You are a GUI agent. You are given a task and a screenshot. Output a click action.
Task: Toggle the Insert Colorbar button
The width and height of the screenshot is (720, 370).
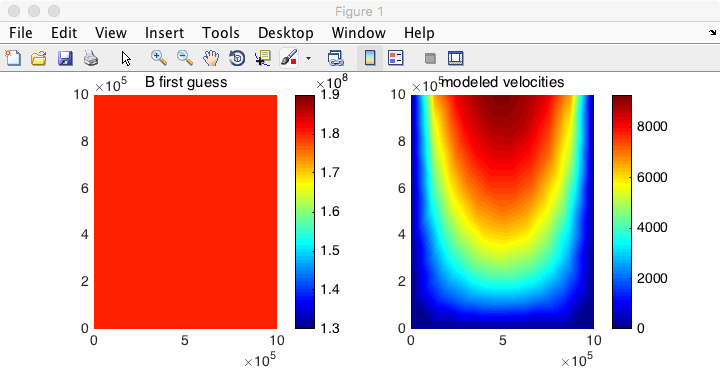tap(370, 58)
